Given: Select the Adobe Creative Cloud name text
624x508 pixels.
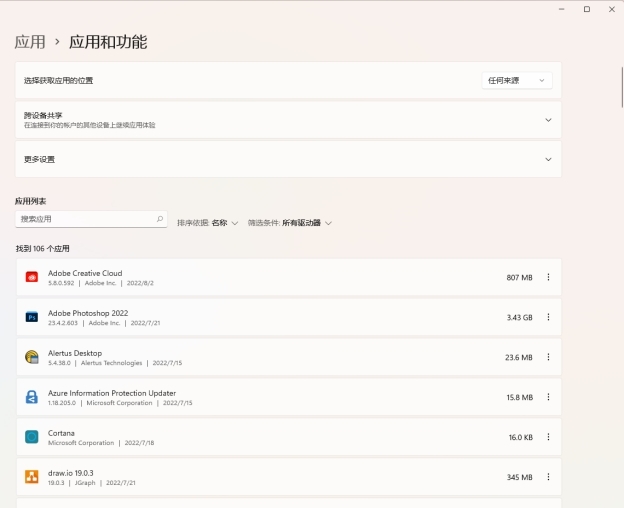Looking at the screenshot, I should pyautogui.click(x=85, y=273).
